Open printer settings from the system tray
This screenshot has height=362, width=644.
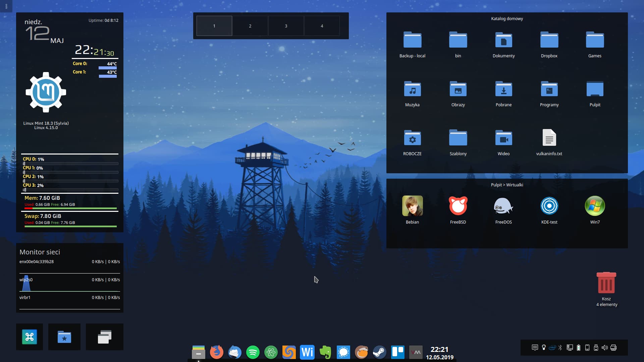pos(613,348)
